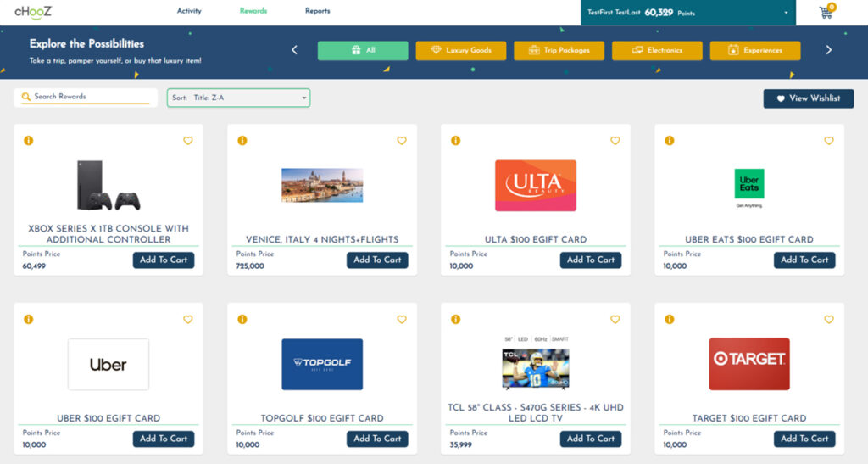Wishlist the TCL 58" TV
Image resolution: width=868 pixels, height=464 pixels.
pos(615,320)
